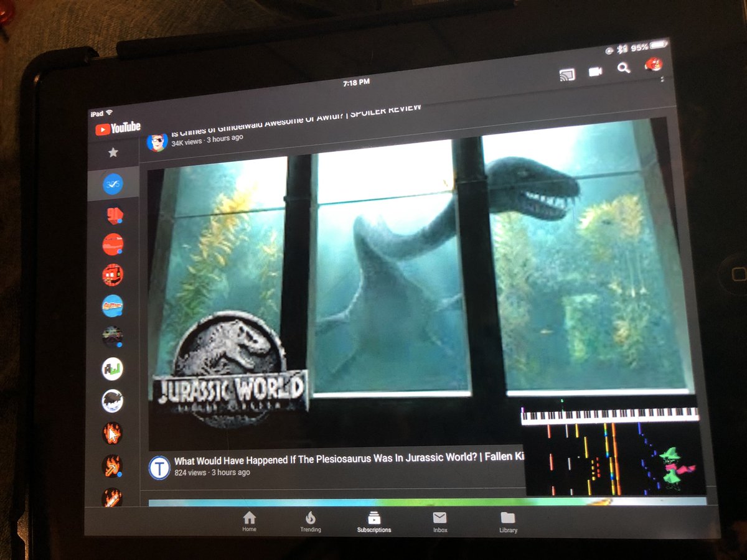Select the highlighted blue checkmark channel icon
Image resolution: width=747 pixels, height=560 pixels.
113,184
